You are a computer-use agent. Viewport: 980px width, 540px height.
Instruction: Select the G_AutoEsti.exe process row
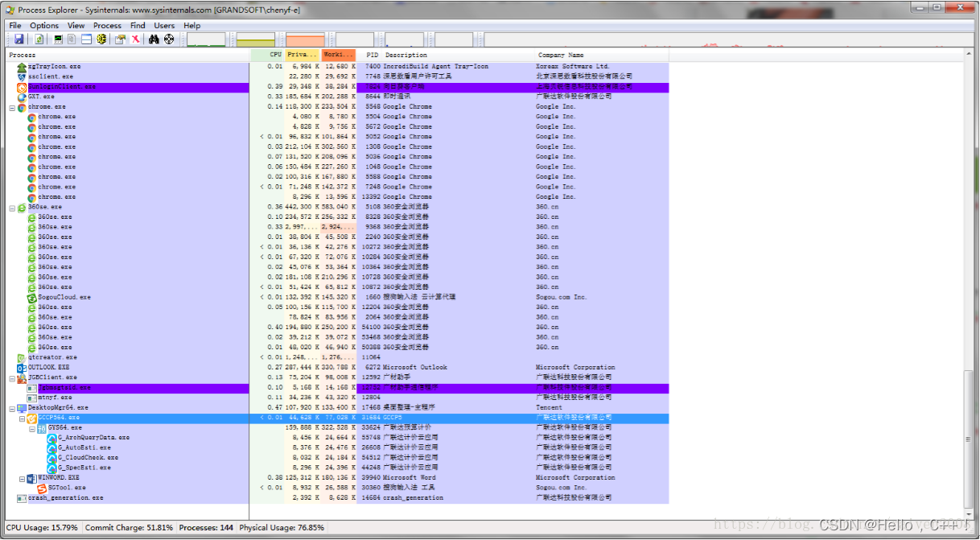pyautogui.click(x=338, y=447)
